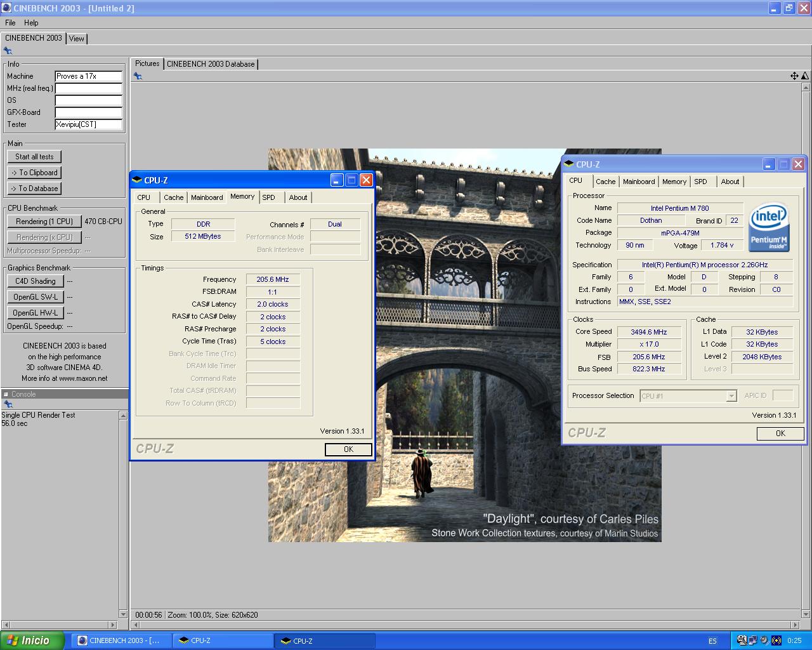Viewport: 812px width, 650px height.
Task: Select the CINEBENCH 2003 main tab
Action: point(34,38)
